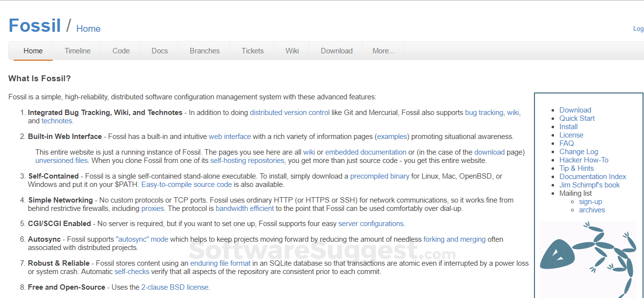
Task: Open the Code tab
Action: pos(121,51)
